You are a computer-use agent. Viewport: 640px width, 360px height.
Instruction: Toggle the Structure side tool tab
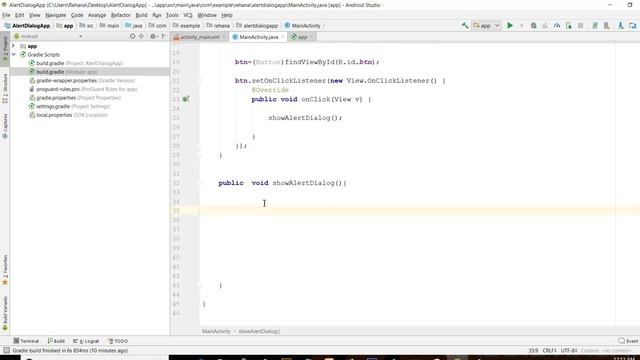coord(5,88)
